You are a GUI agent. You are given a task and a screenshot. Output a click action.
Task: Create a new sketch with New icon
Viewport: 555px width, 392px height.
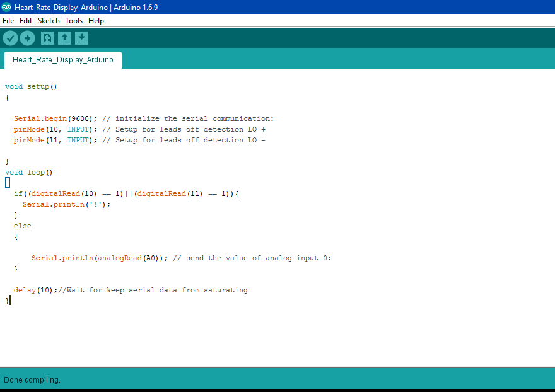click(47, 38)
